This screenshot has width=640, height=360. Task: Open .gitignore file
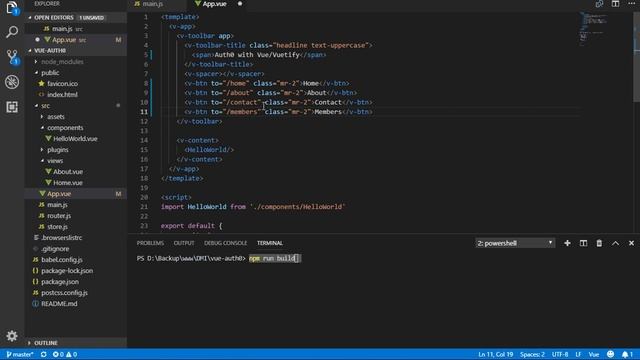(76, 249)
